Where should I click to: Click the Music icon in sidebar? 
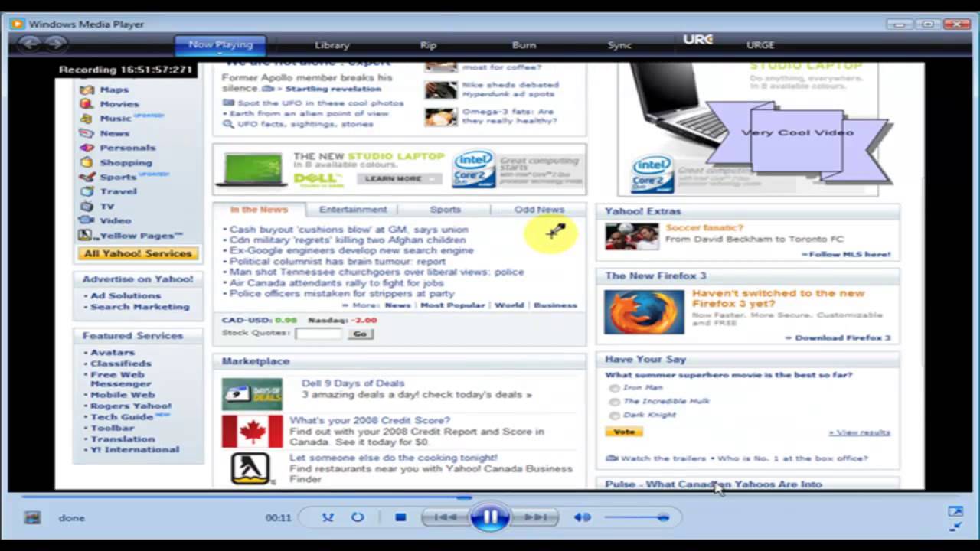tap(87, 119)
